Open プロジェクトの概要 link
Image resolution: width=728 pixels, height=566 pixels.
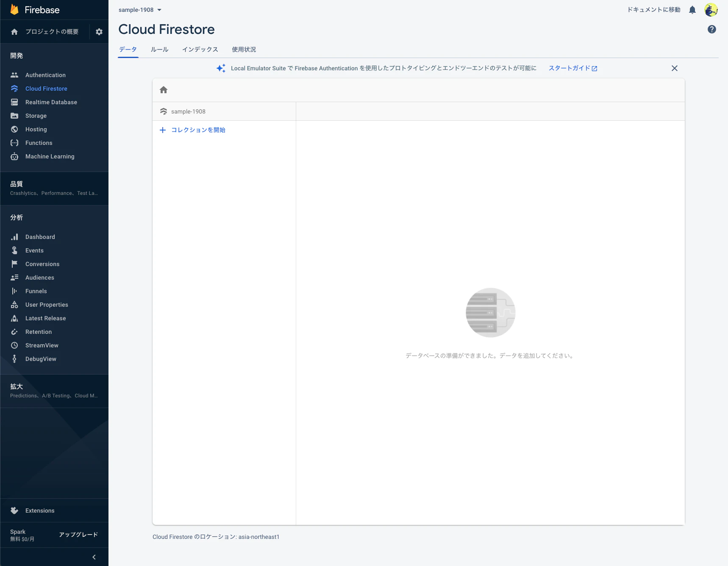52,32
